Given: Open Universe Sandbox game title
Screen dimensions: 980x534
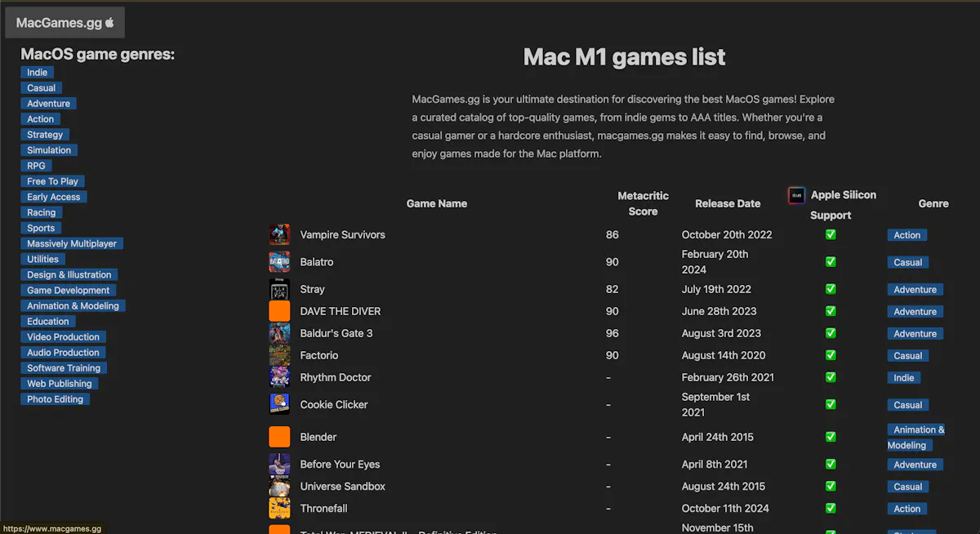Looking at the screenshot, I should [x=343, y=487].
